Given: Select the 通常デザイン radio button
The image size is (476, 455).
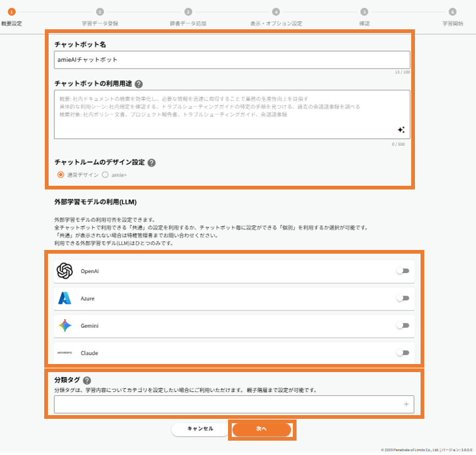Looking at the screenshot, I should click(60, 175).
